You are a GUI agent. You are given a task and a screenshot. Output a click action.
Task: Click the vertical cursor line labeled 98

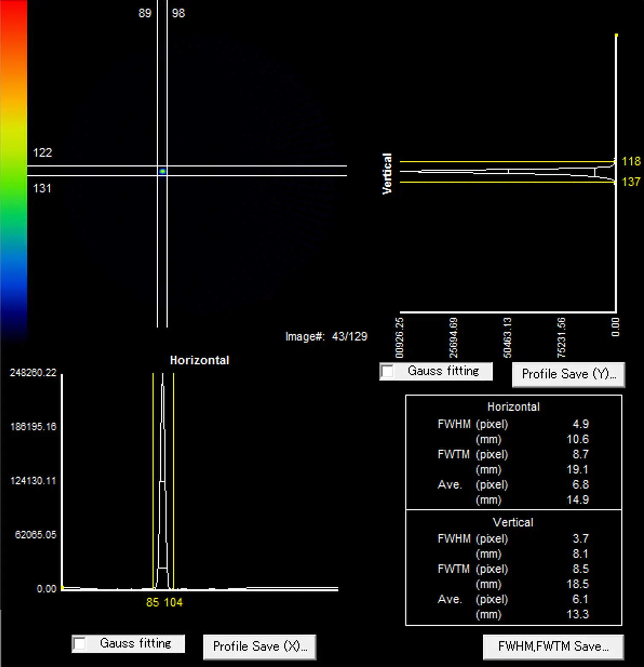(167, 85)
